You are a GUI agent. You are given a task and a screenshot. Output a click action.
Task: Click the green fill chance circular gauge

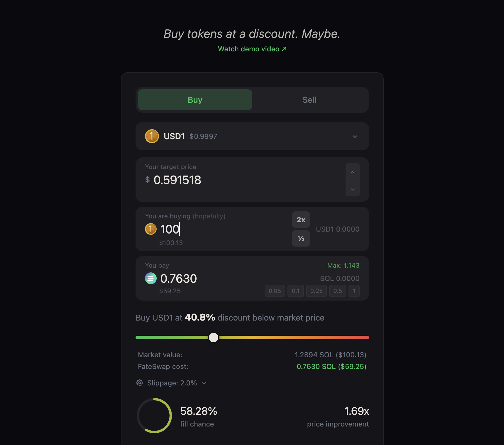[x=155, y=416]
